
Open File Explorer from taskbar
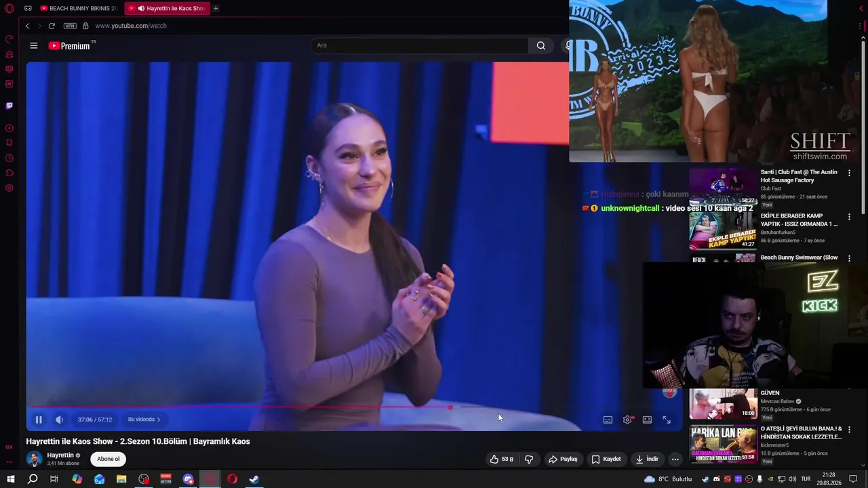click(x=121, y=479)
